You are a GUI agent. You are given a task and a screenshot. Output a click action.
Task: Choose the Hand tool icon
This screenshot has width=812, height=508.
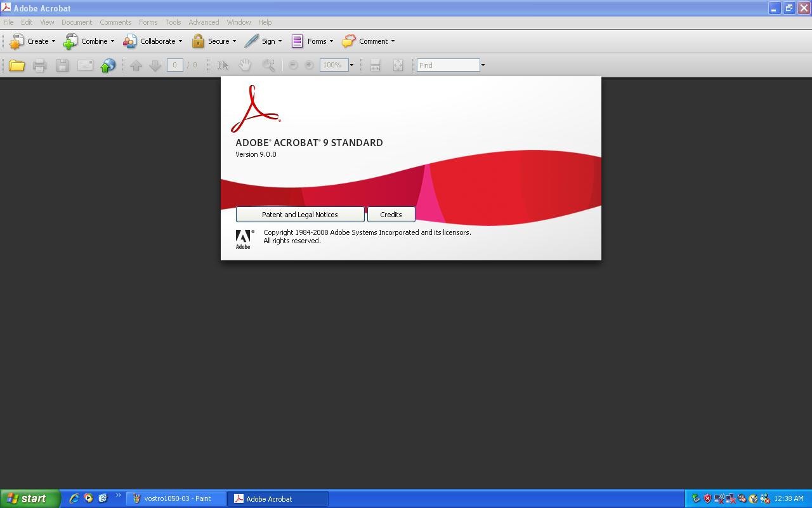click(245, 65)
